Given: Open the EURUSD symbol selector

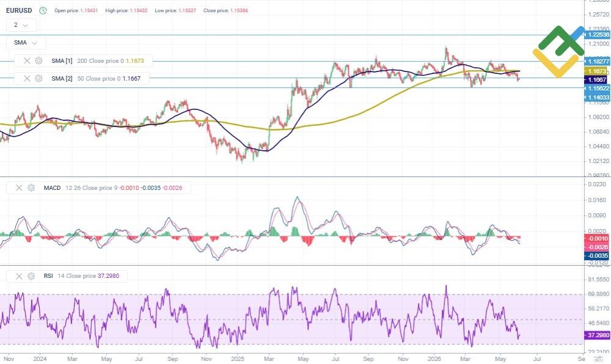Looking at the screenshot, I should pos(19,10).
